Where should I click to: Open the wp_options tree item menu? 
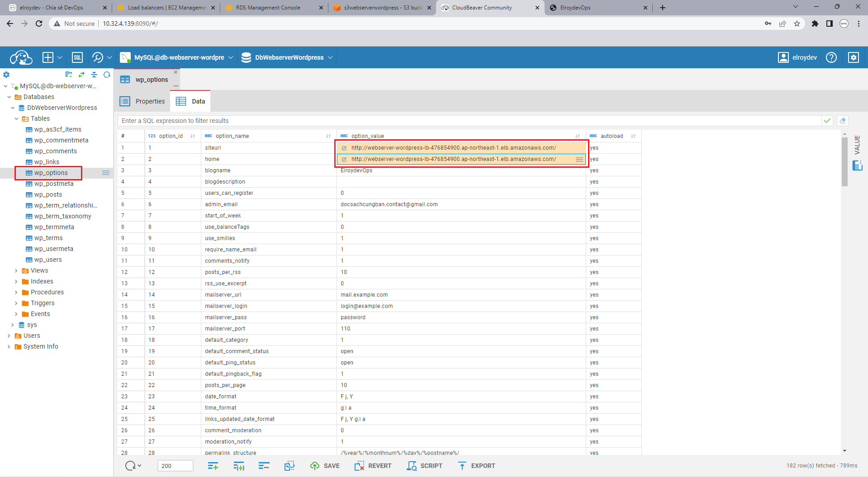[106, 173]
